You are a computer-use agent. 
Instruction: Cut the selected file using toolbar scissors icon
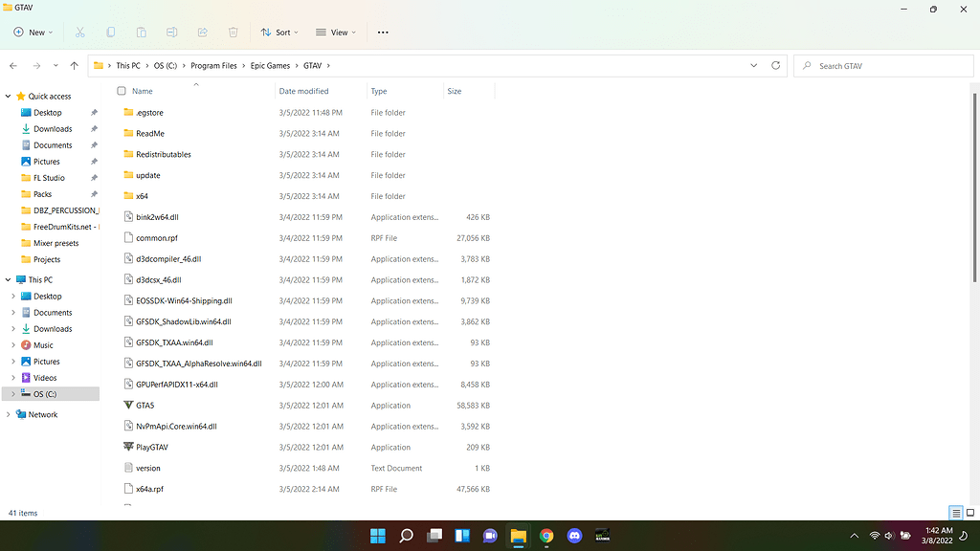click(x=80, y=32)
